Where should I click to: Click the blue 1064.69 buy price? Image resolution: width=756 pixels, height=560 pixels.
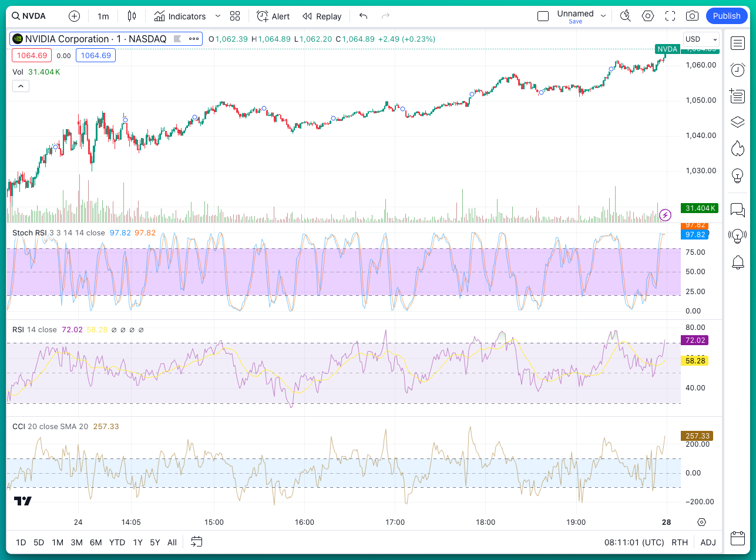click(96, 55)
